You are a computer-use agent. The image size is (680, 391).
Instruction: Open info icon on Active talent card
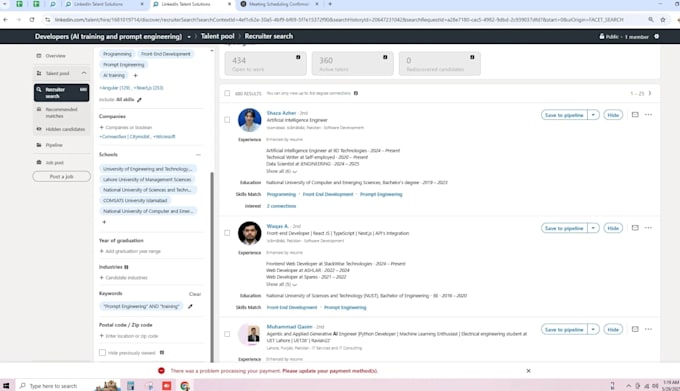pos(385,57)
